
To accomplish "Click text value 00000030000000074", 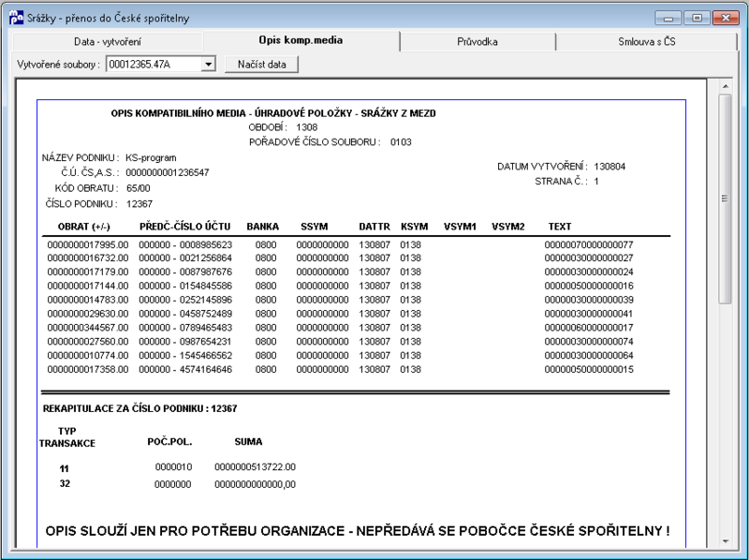I will tap(589, 341).
